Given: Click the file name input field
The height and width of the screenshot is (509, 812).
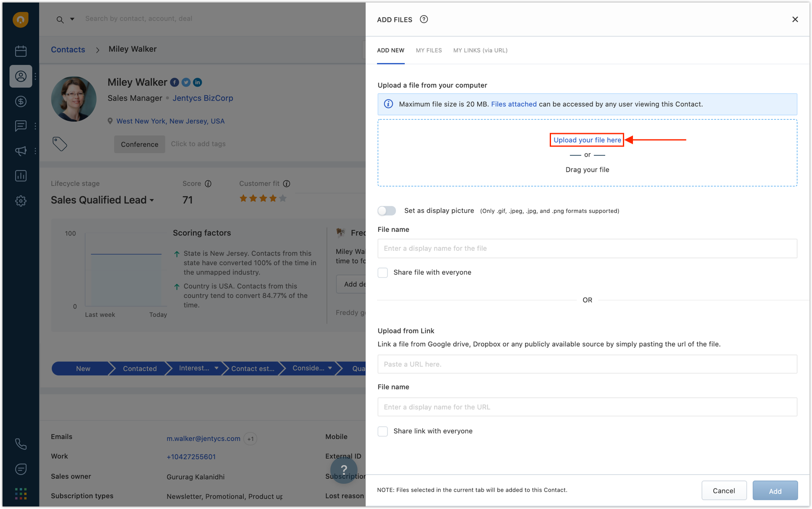Looking at the screenshot, I should (x=587, y=248).
